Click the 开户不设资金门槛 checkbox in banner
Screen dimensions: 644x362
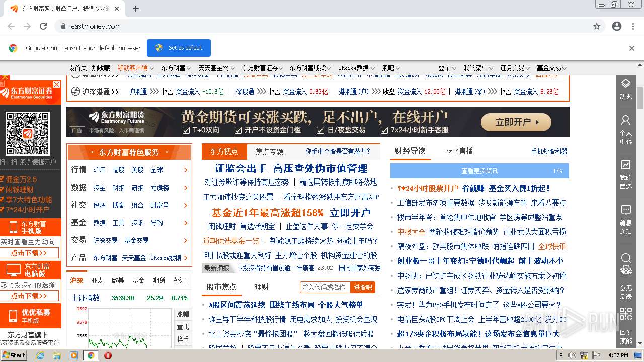(239, 130)
